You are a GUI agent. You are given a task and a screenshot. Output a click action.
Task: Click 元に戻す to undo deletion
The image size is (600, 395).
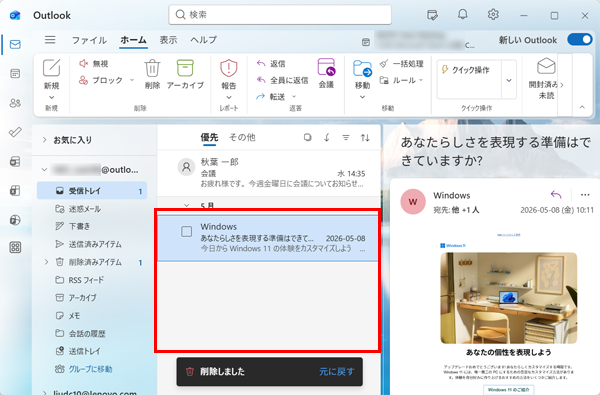pos(337,372)
